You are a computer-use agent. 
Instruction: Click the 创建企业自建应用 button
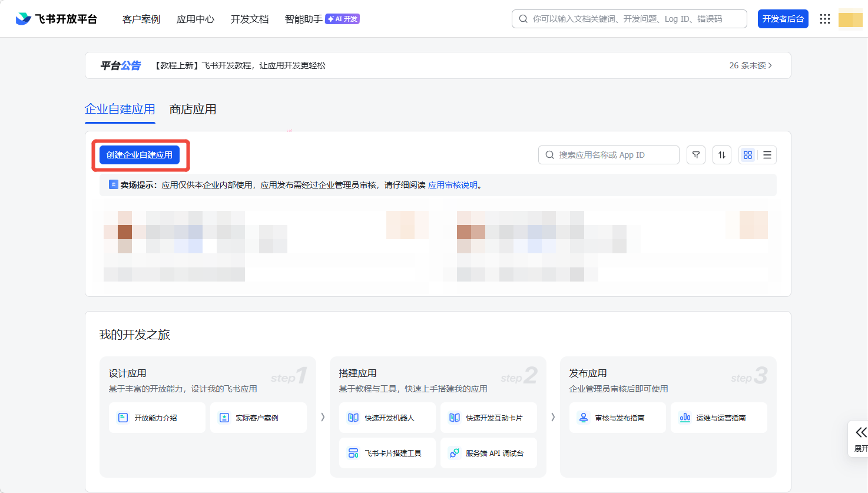[x=140, y=155]
